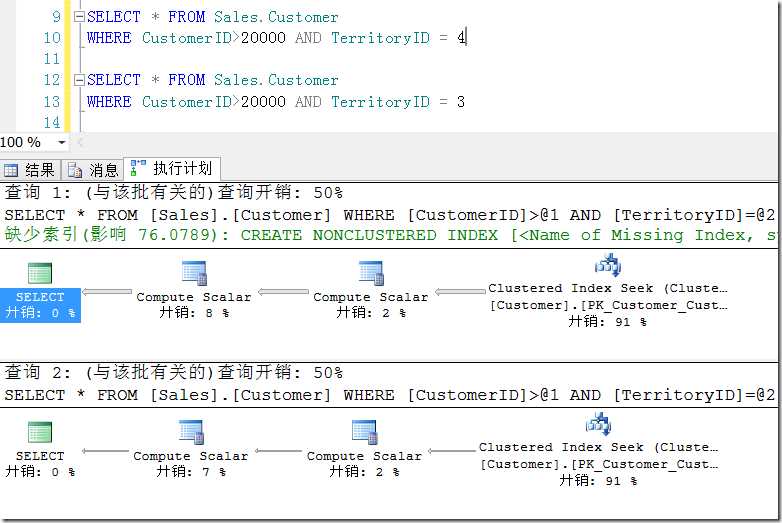Screen dimensions: 782x523
Task: Click the arrow between SELECT and Compute Scalar, query 1
Action: pos(107,292)
